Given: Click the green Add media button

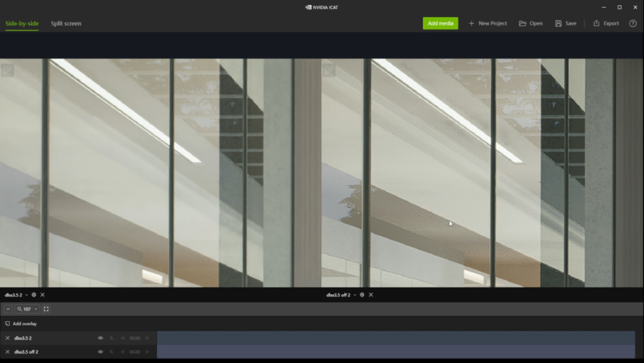Looking at the screenshot, I should (440, 23).
